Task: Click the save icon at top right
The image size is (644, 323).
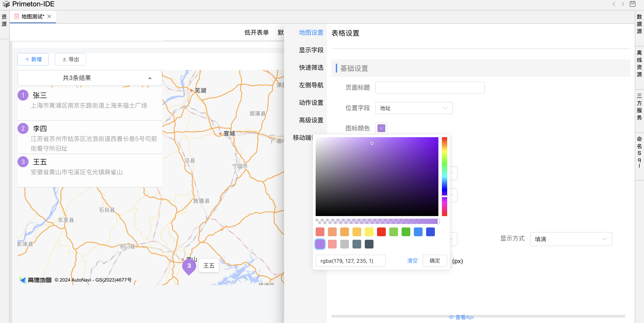Action: pyautogui.click(x=633, y=4)
